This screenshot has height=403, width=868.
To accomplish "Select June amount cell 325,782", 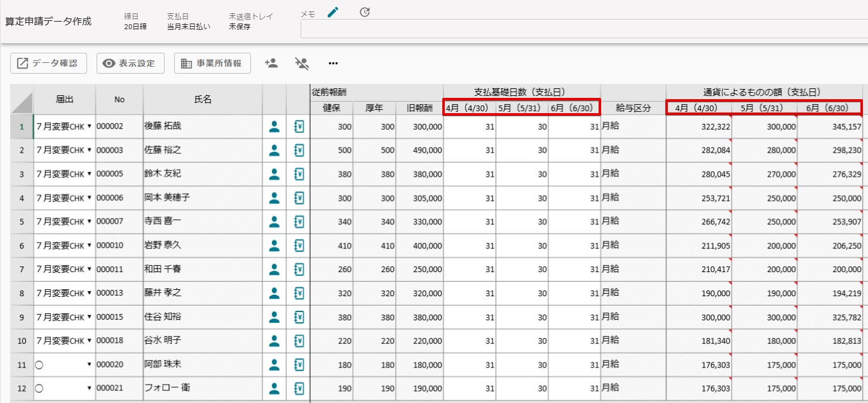I will pyautogui.click(x=830, y=317).
